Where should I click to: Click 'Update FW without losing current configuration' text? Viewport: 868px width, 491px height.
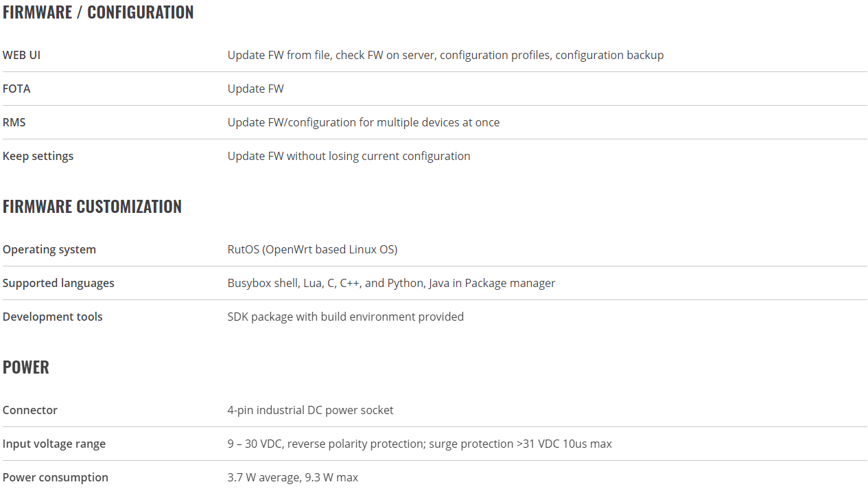[349, 156]
